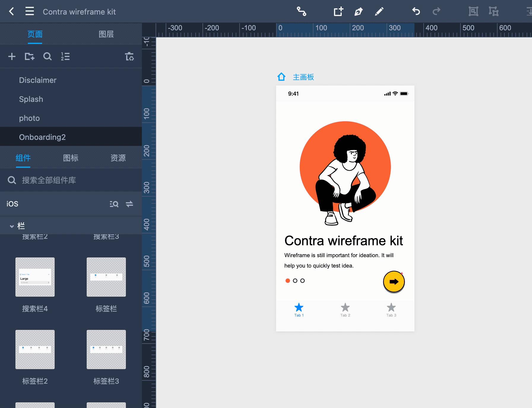Select the Pencil drawing tool
Viewport: 532px width, 408px height.
click(x=379, y=12)
